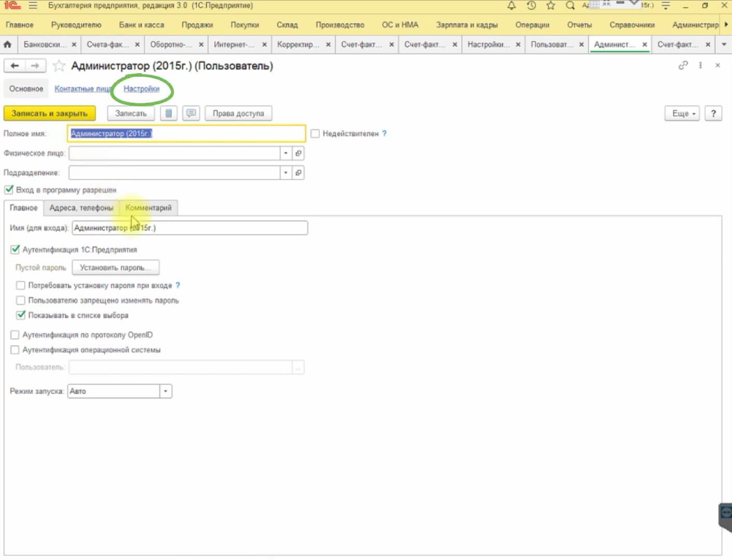Enable Аутентификация операционной системы
This screenshot has height=560, width=732.
15,350
